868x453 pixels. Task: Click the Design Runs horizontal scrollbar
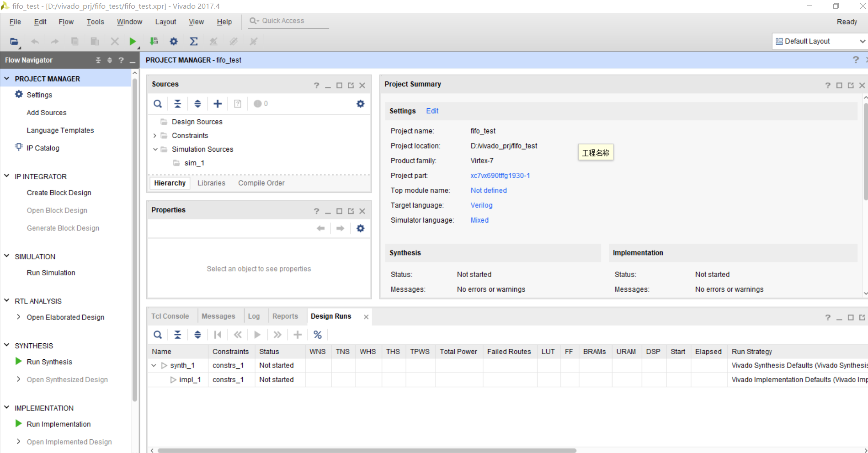(x=367, y=450)
